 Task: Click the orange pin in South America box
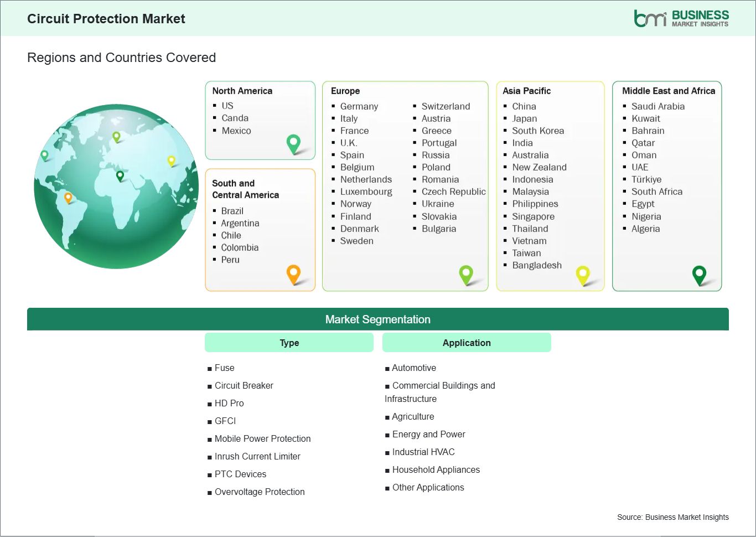pyautogui.click(x=293, y=273)
